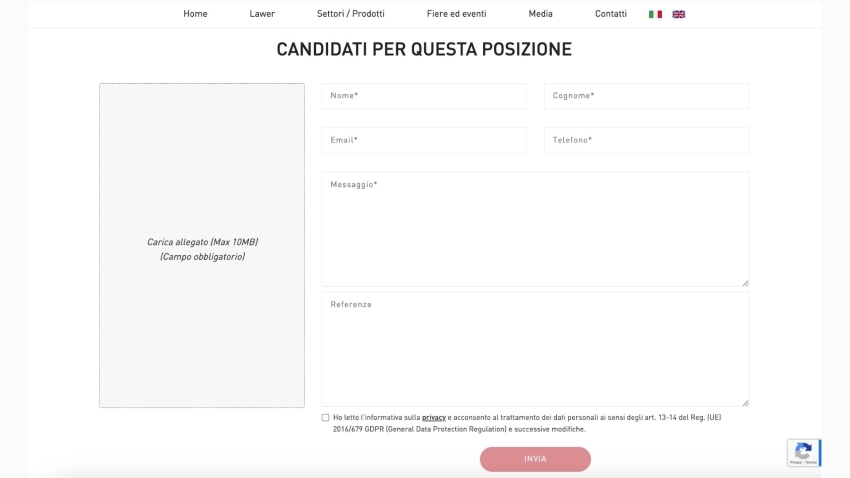850x478 pixels.
Task: Focus the Cognome input field
Action: [646, 96]
